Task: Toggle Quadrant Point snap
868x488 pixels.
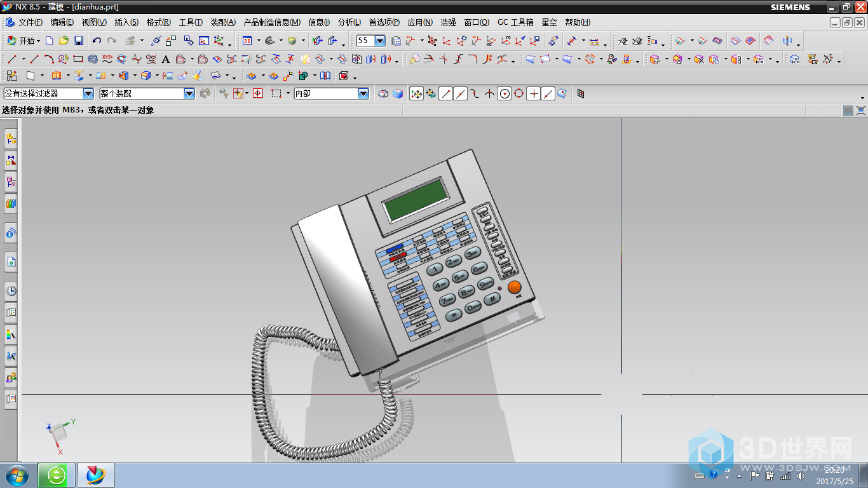Action: point(519,93)
